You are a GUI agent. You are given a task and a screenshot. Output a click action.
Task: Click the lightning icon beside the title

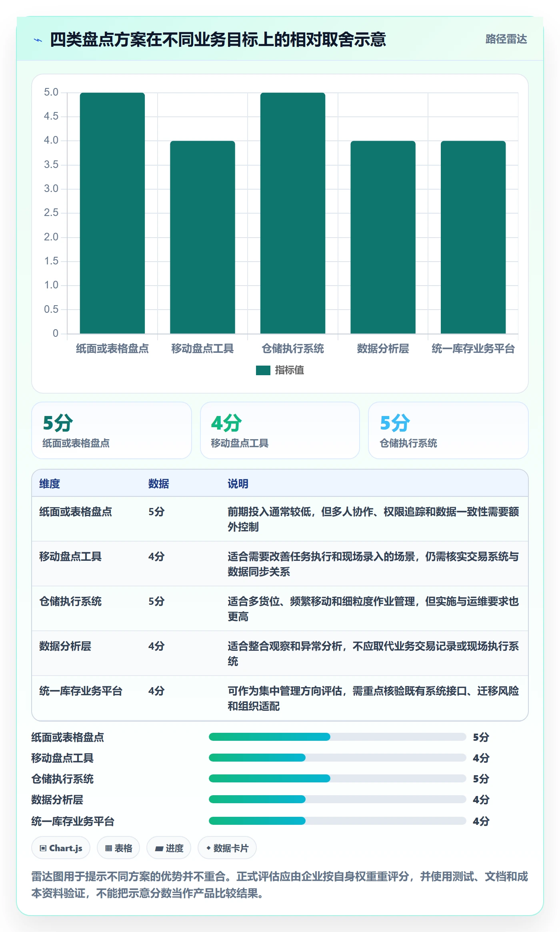tap(38, 40)
